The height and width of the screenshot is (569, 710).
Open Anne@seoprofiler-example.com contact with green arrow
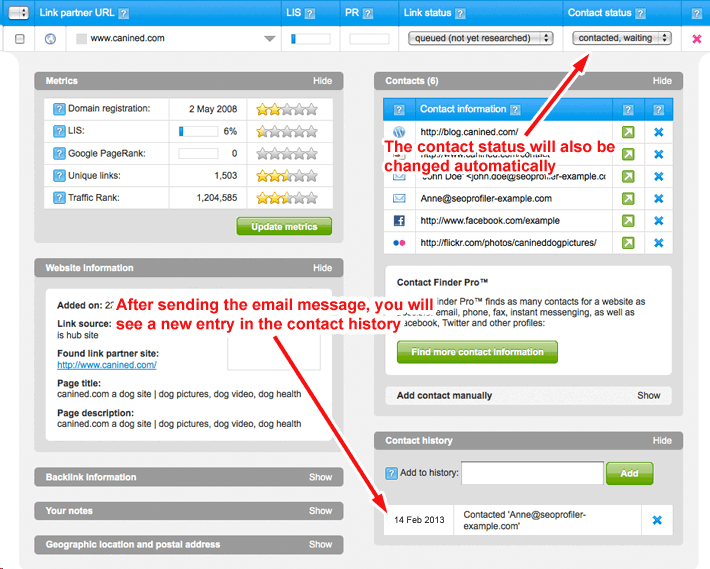tap(628, 198)
